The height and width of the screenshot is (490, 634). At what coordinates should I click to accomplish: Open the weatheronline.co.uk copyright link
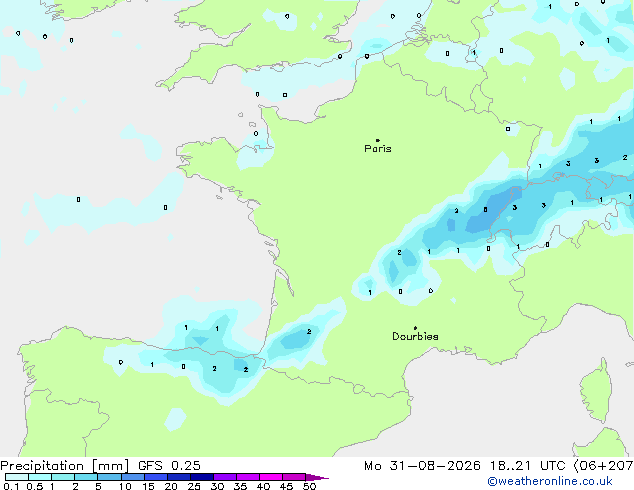(x=549, y=481)
